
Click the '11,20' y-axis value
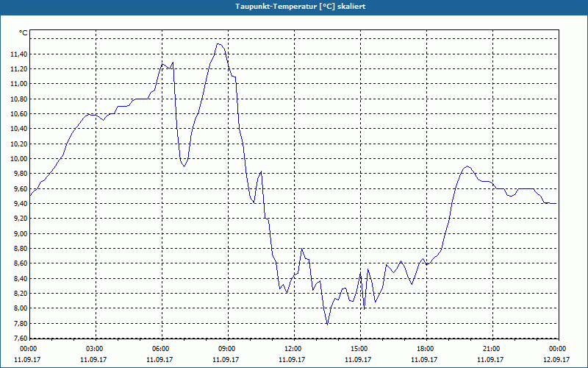(x=19, y=69)
